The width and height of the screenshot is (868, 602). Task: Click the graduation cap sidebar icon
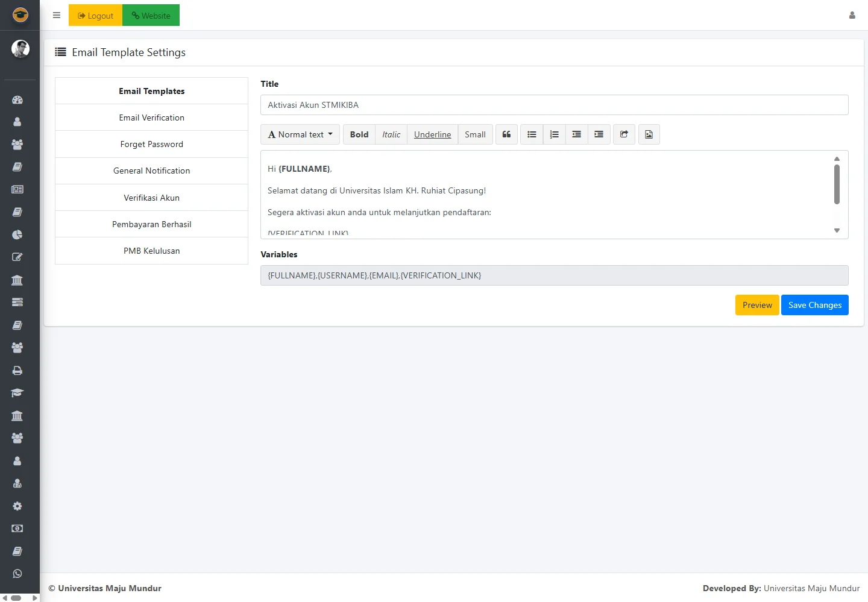click(x=17, y=393)
